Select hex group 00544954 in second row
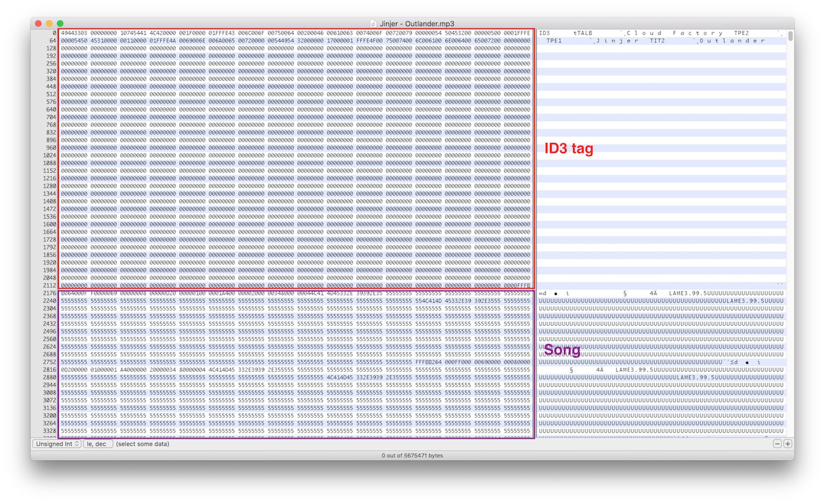Viewport: 825px width, 504px height. coord(280,41)
